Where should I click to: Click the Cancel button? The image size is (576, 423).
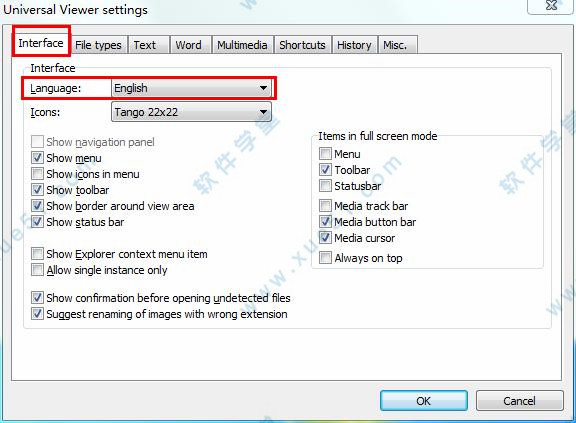pyautogui.click(x=519, y=401)
